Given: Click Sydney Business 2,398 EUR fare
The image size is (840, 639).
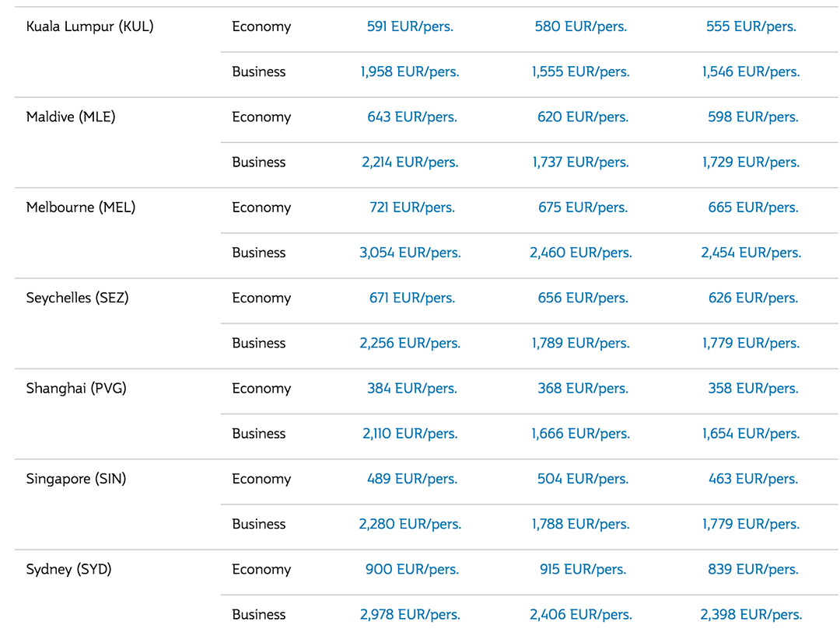Looking at the screenshot, I should click(751, 614).
